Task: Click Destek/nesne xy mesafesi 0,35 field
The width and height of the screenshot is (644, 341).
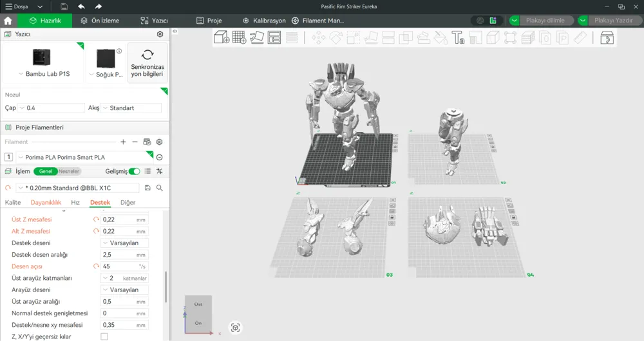Action: tap(124, 325)
